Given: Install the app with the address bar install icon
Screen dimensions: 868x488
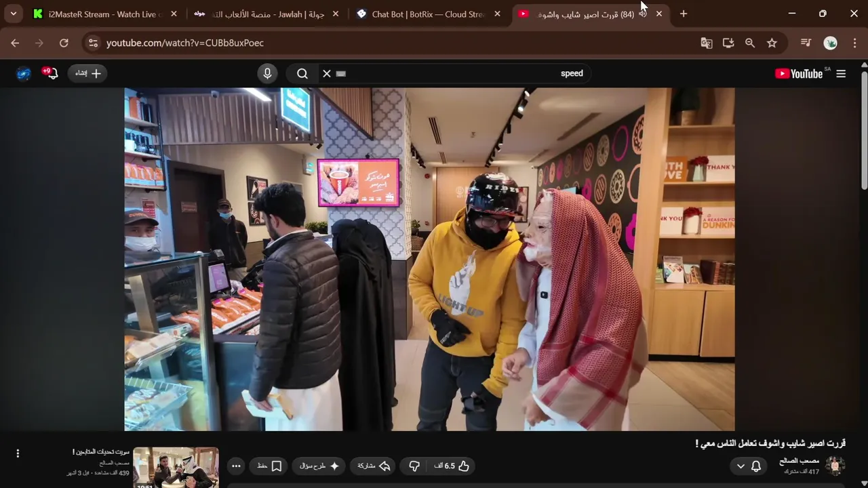Looking at the screenshot, I should tap(728, 43).
